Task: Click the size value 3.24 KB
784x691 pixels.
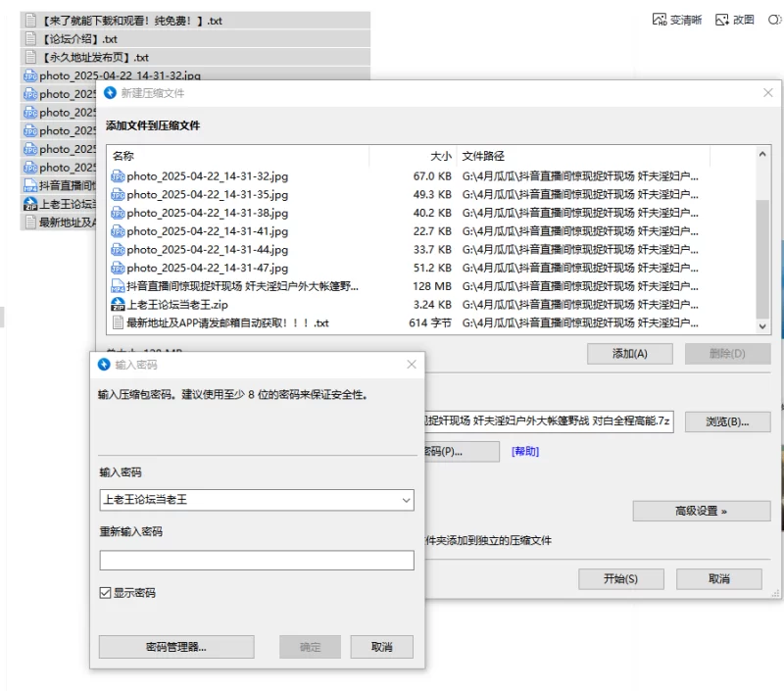Action: tap(432, 305)
